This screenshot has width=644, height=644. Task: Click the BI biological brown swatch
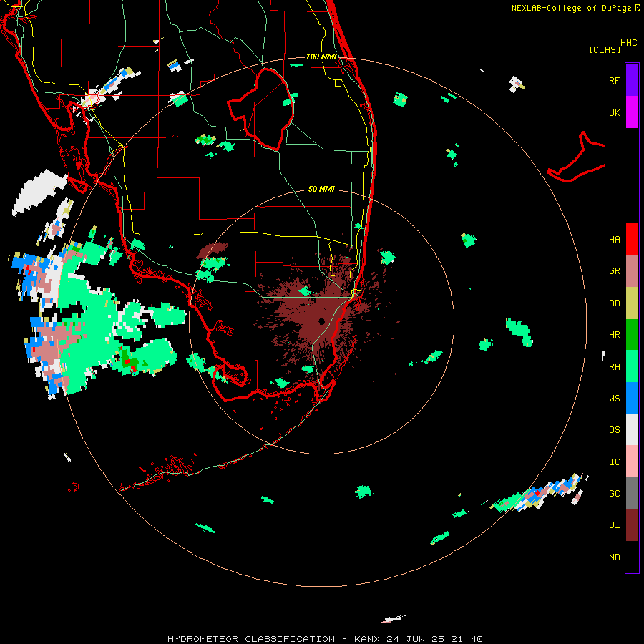632,525
